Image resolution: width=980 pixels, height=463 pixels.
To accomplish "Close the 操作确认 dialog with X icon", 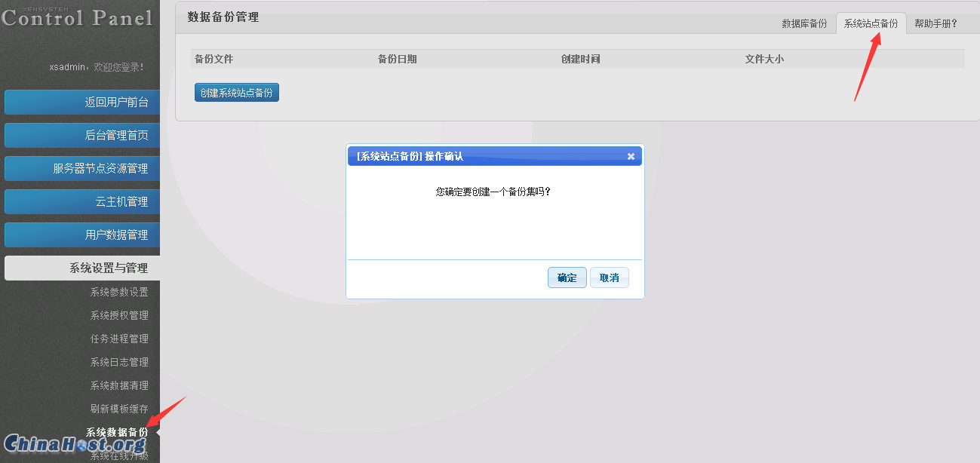I will [x=631, y=157].
